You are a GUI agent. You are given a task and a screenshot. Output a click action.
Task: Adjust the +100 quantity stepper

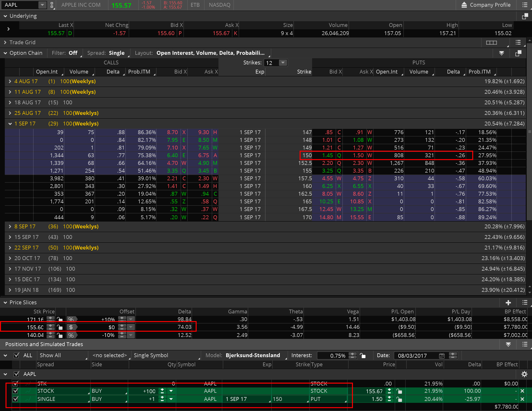[162, 391]
